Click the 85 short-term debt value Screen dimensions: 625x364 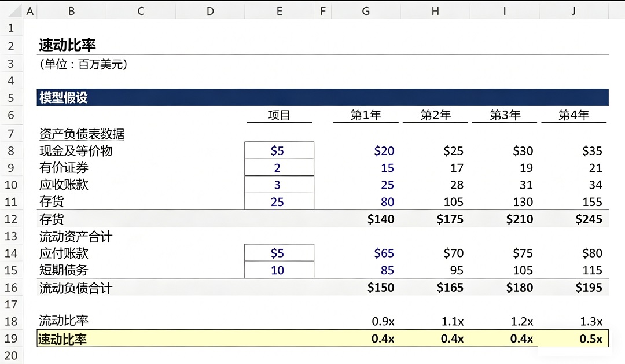pyautogui.click(x=387, y=270)
